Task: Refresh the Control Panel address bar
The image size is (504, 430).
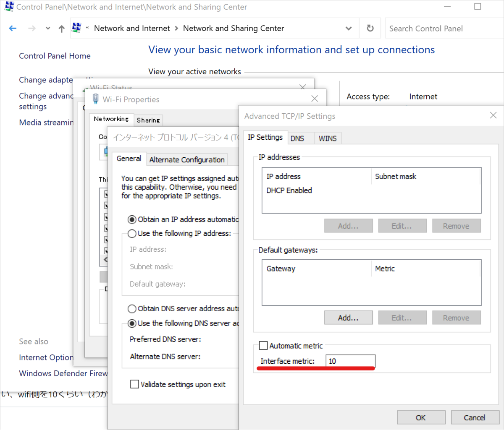Action: 370,28
